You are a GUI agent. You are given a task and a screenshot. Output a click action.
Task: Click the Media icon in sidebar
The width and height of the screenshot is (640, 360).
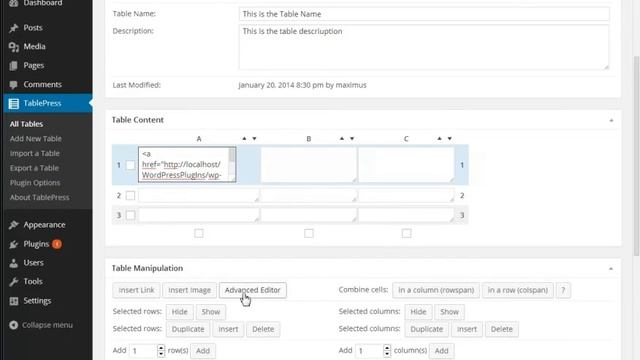pos(13,47)
